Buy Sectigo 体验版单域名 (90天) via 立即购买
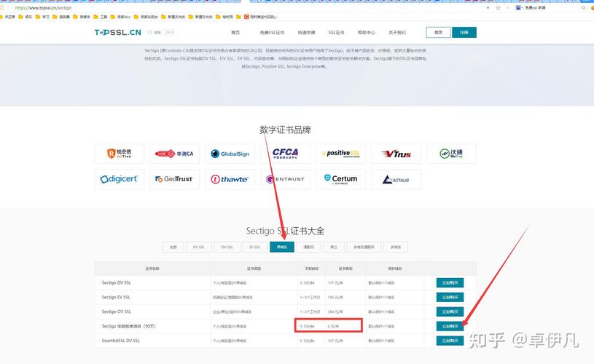Viewport: 594px width, 364px height. pos(450,326)
